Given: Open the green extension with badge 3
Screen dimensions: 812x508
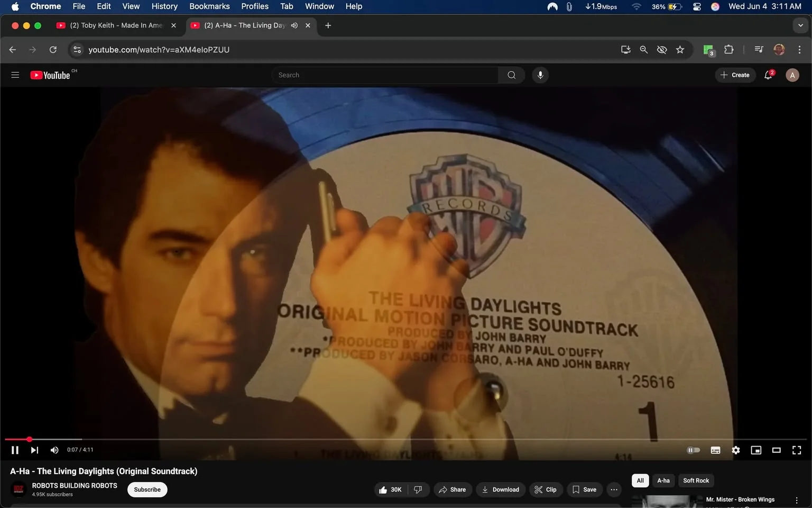Looking at the screenshot, I should (709, 50).
